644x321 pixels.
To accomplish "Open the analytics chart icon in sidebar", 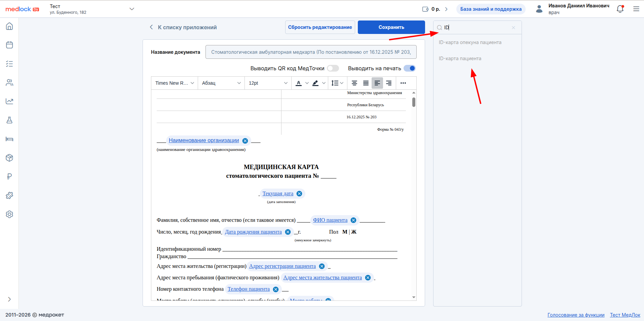I will click(9, 101).
